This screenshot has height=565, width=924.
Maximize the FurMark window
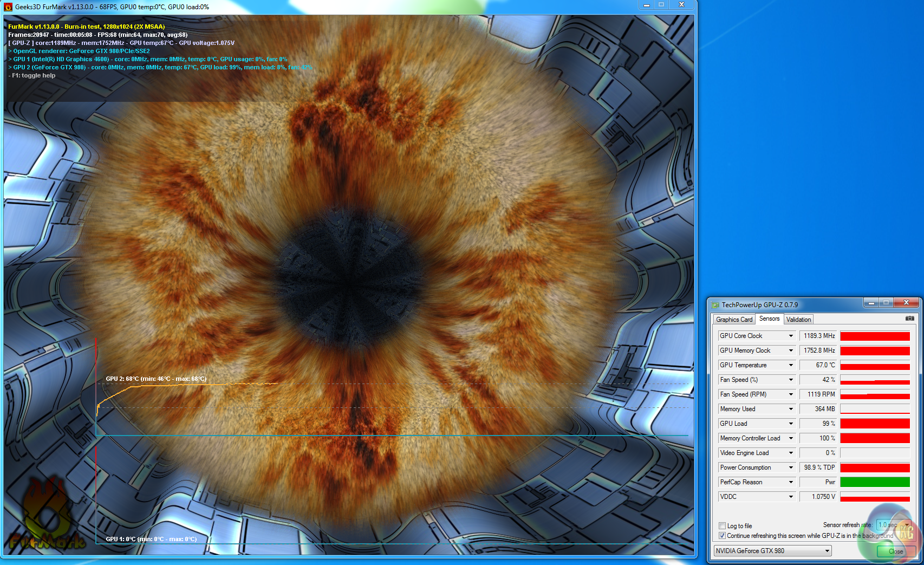pyautogui.click(x=661, y=5)
